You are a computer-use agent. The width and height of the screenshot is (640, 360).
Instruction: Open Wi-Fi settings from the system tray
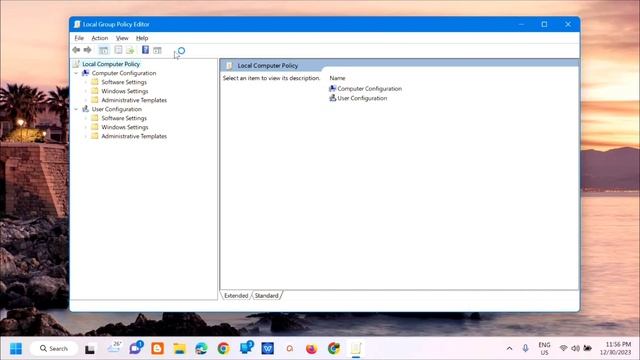click(563, 348)
